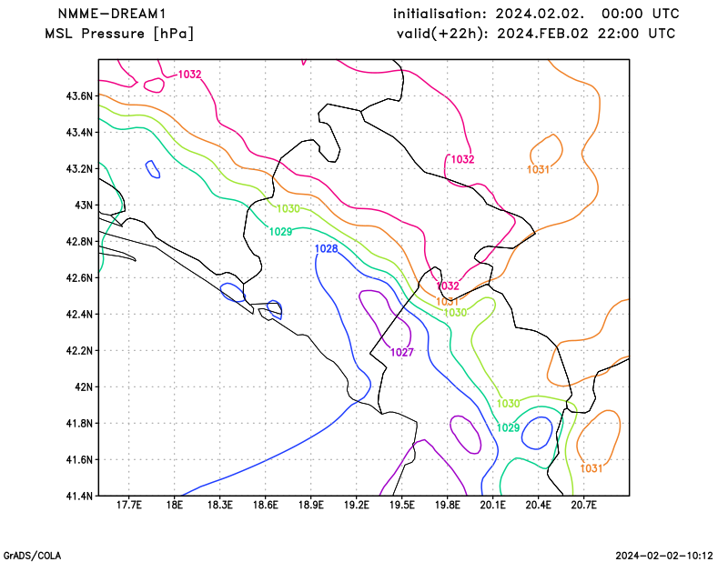Select the 18.3E longitude axis label

(x=220, y=505)
